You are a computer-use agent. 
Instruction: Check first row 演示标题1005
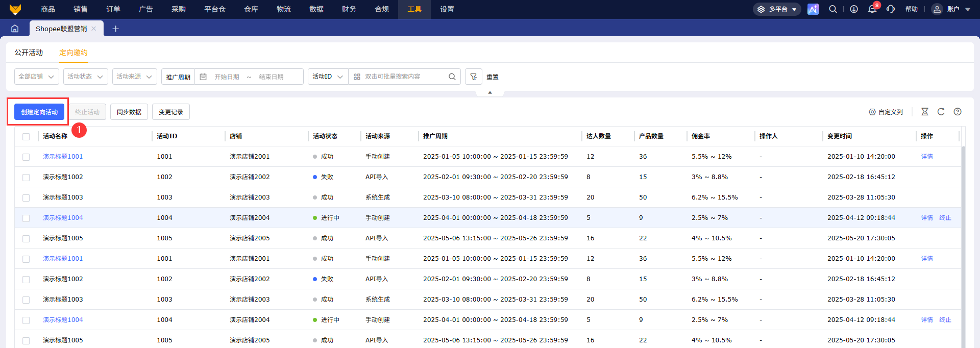(x=26, y=238)
